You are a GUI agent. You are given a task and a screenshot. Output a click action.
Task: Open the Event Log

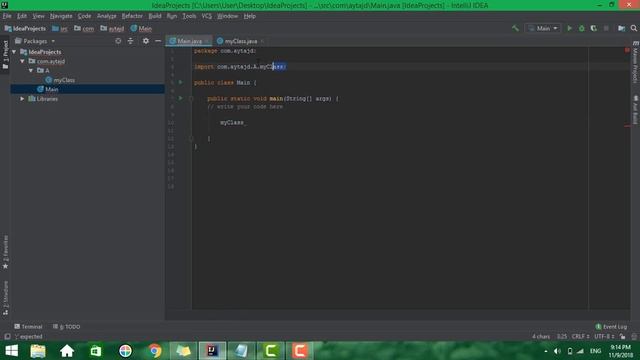(611, 327)
